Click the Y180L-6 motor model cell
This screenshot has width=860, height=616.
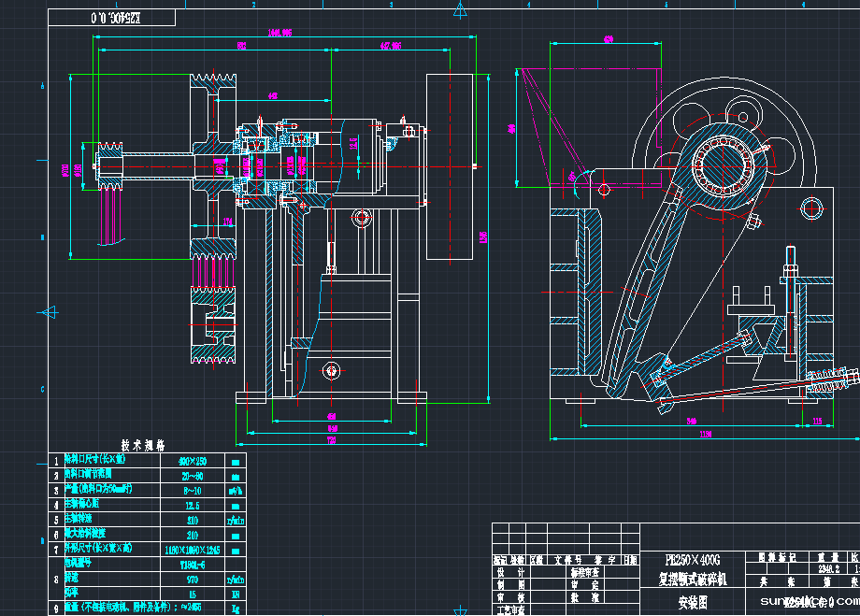tap(193, 564)
